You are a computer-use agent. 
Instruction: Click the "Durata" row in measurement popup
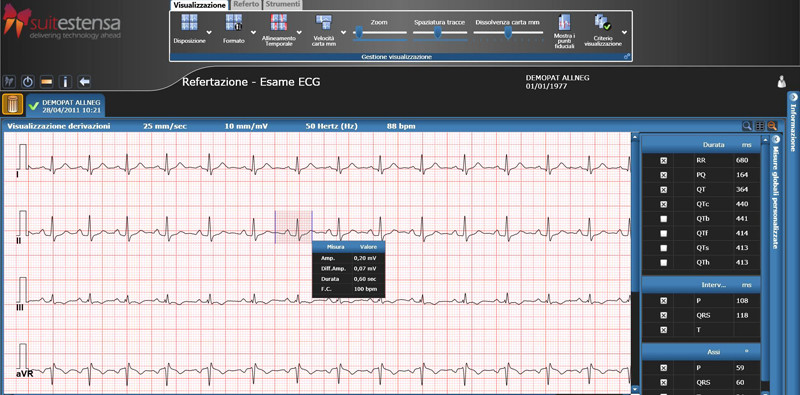(x=348, y=279)
